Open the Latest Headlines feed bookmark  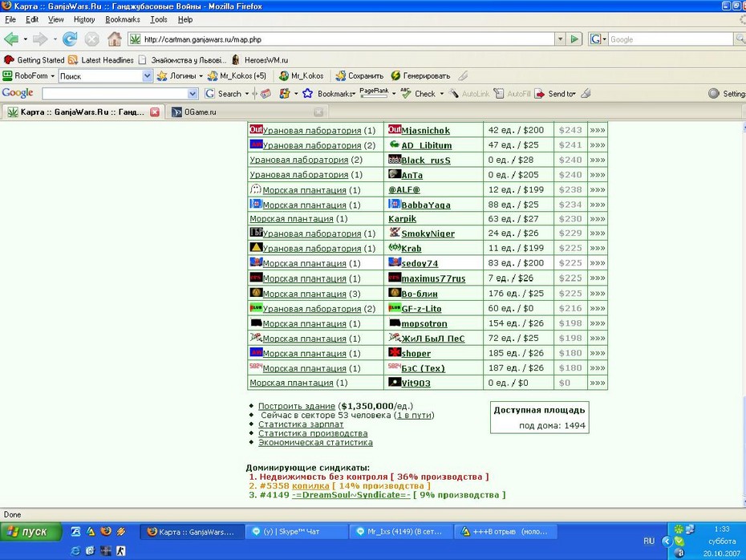point(101,60)
